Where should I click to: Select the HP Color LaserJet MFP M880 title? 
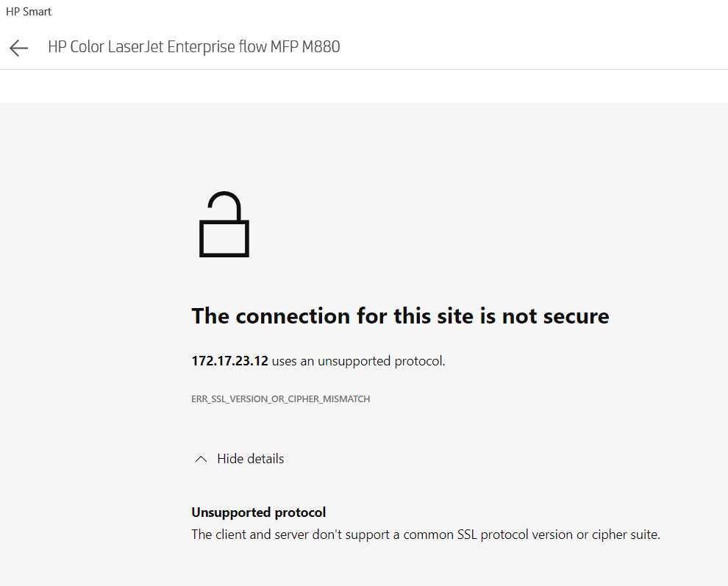click(x=193, y=46)
